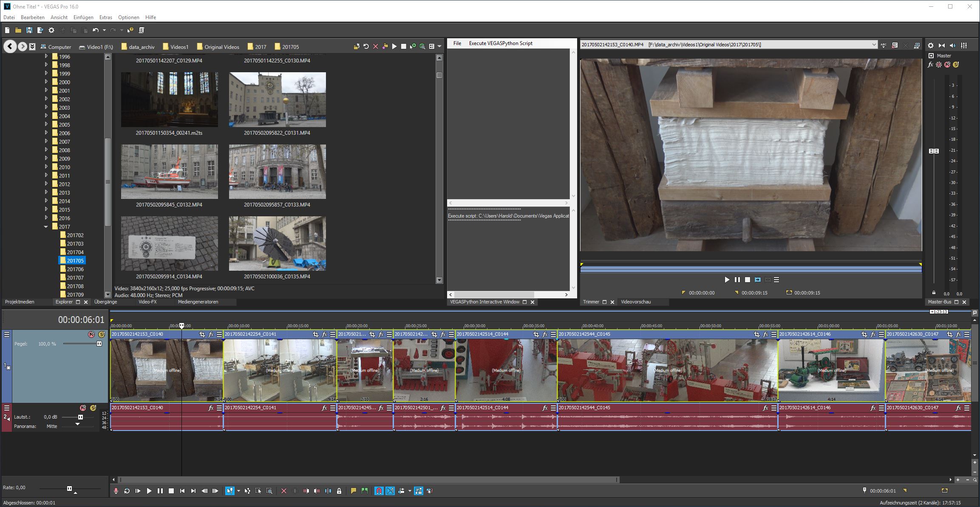Select the envelope edit tool
The height and width of the screenshot is (507, 980).
pos(247,491)
